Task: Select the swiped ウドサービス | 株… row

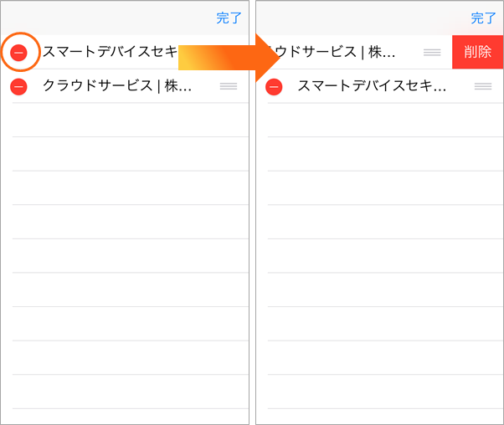Action: coord(354,52)
